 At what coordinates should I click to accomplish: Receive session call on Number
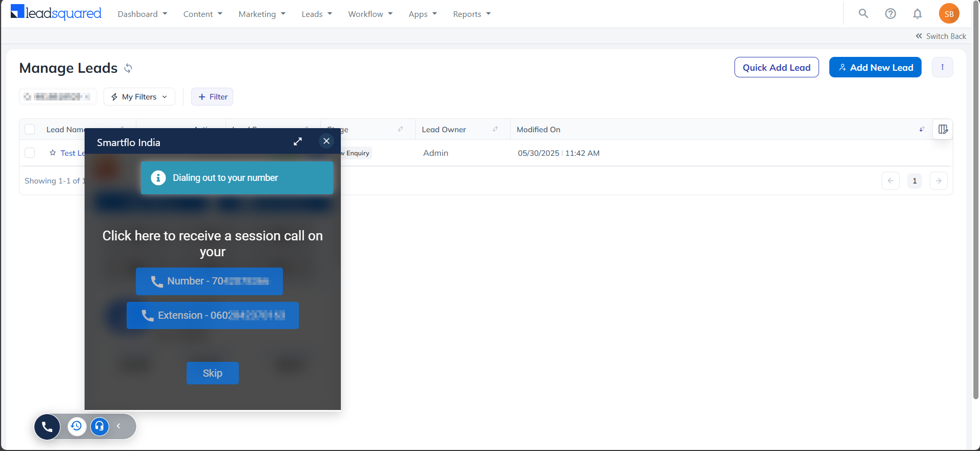(209, 281)
